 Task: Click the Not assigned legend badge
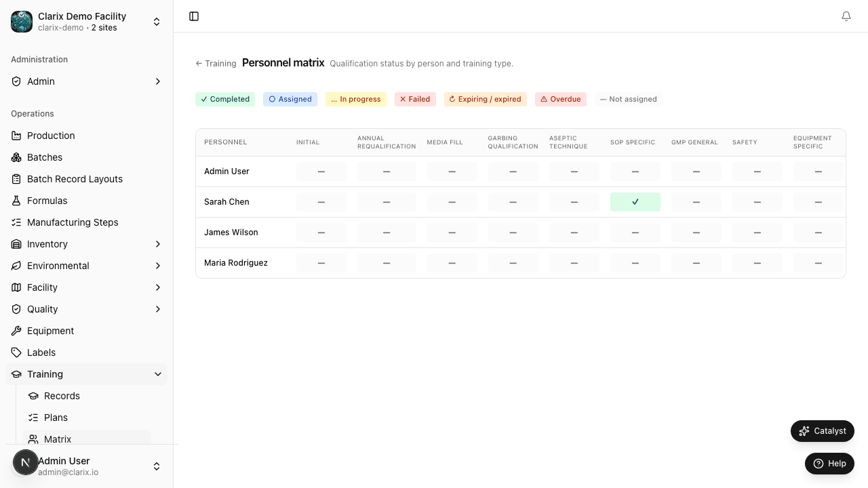click(629, 99)
